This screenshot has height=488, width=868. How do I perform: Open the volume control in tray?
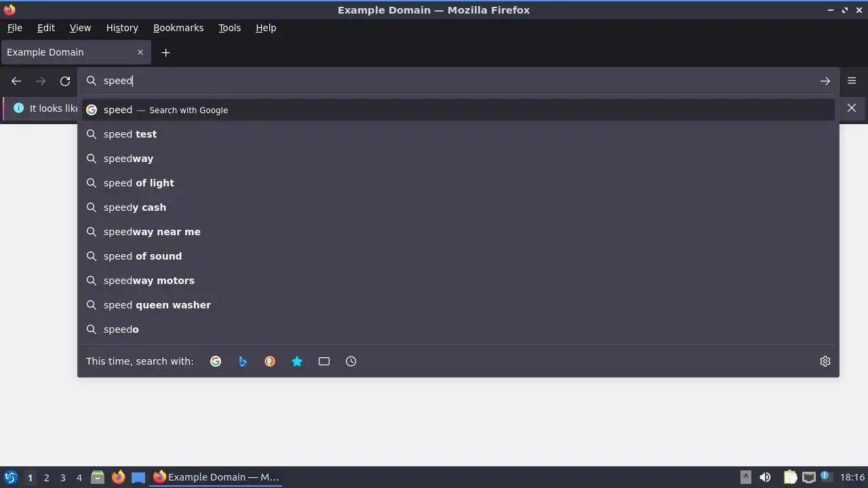[x=765, y=477]
